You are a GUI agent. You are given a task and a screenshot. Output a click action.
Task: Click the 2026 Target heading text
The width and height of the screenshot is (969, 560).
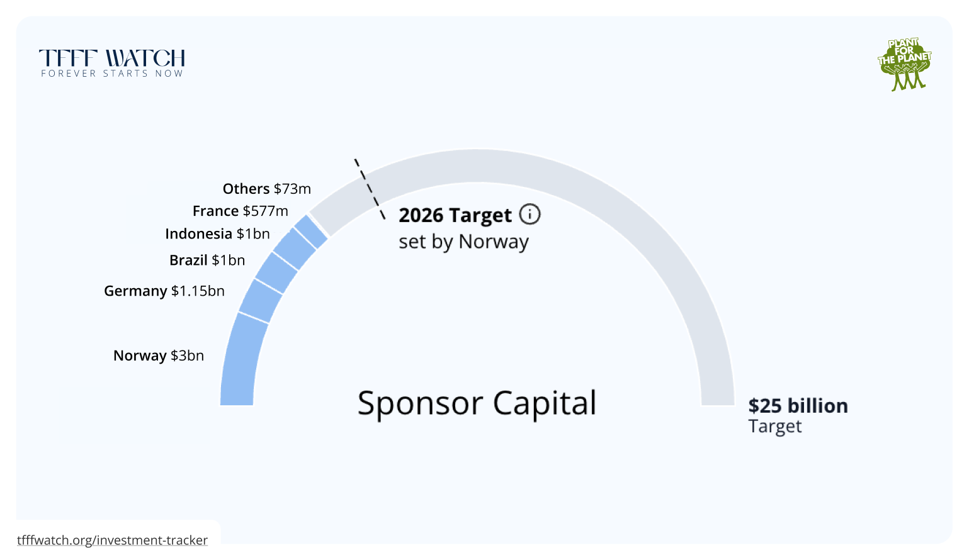[x=455, y=215]
